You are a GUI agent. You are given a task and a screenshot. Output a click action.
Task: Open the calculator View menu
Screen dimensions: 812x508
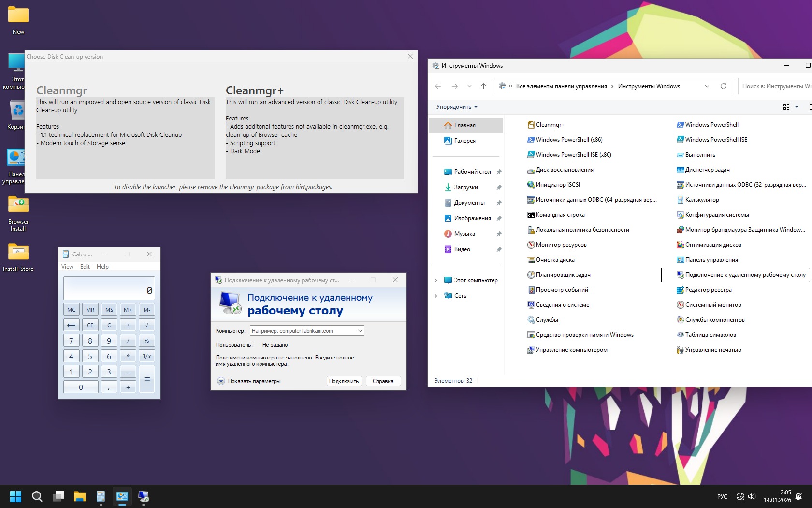tap(67, 267)
